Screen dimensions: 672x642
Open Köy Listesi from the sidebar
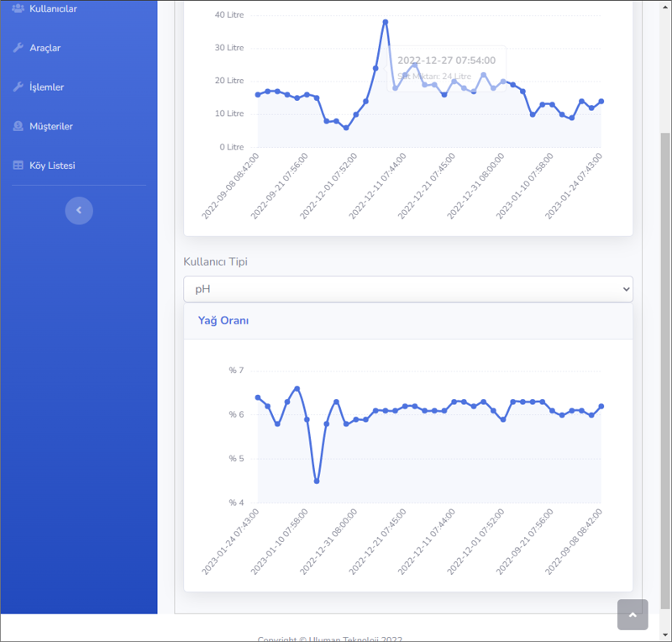click(x=52, y=166)
